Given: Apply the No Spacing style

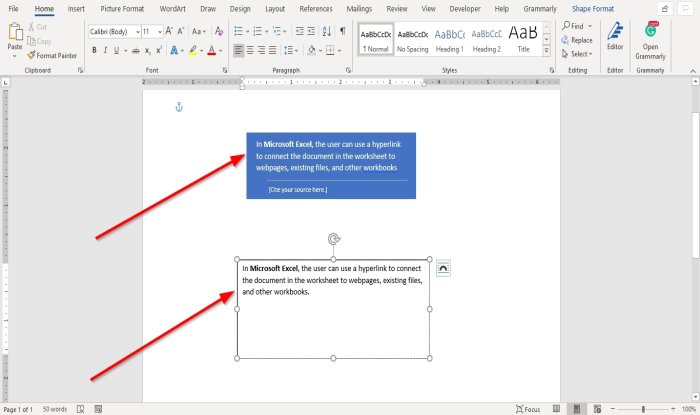Looking at the screenshot, I should point(412,40).
